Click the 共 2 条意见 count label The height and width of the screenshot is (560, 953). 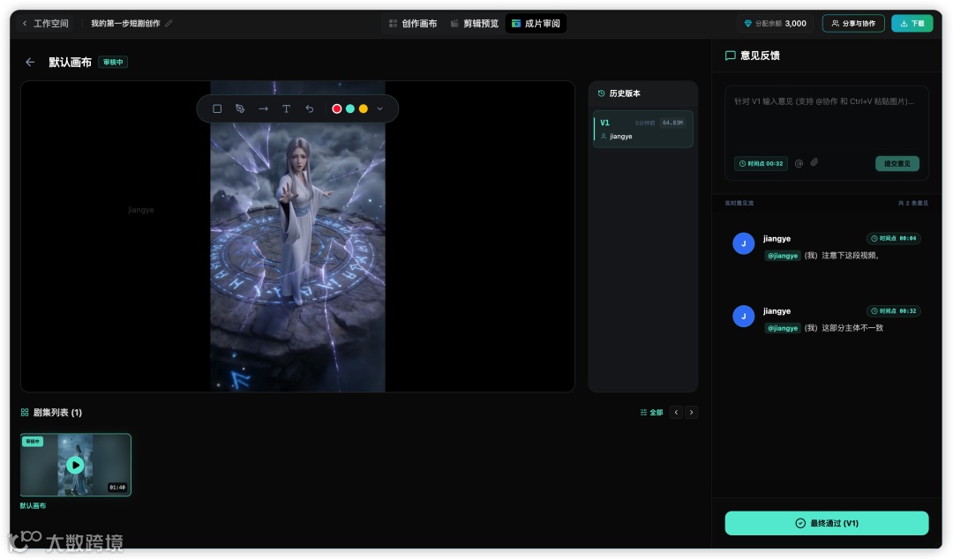[913, 203]
